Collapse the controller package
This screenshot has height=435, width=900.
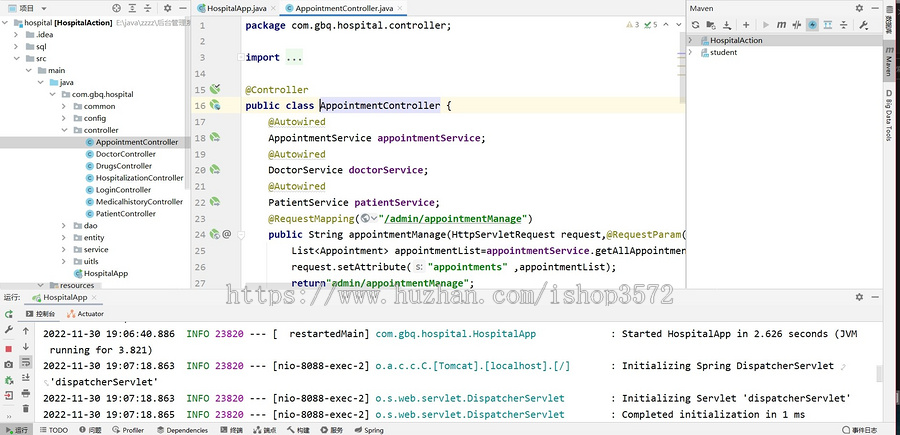point(64,130)
